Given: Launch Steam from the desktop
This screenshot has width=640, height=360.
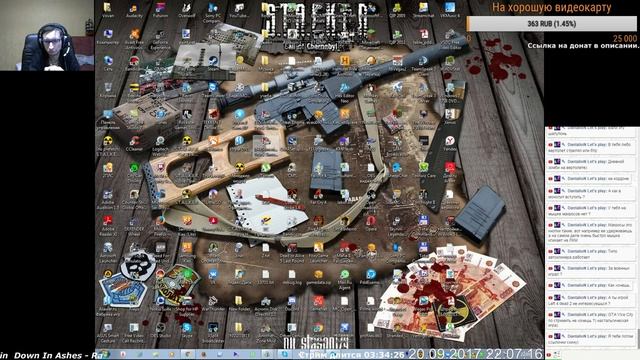Looking at the screenshot, I should (x=213, y=64).
